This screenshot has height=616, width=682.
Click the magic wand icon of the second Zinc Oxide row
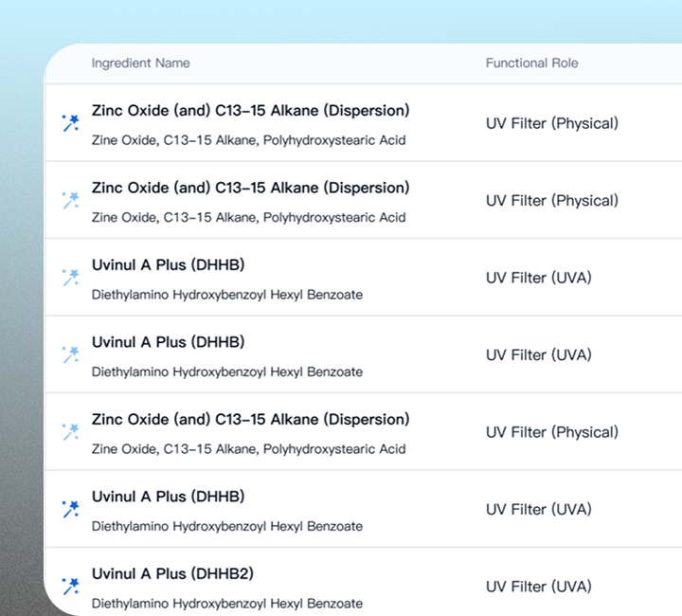point(70,200)
